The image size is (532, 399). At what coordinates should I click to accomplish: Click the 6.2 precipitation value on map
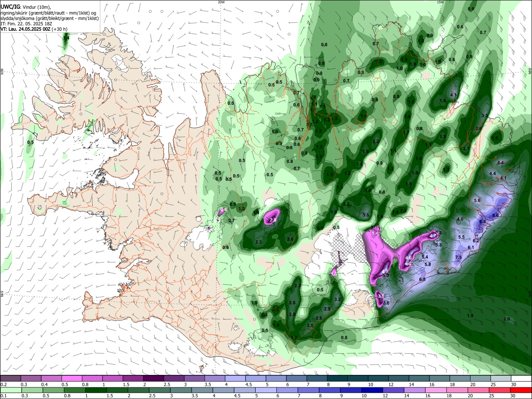(x=476, y=241)
